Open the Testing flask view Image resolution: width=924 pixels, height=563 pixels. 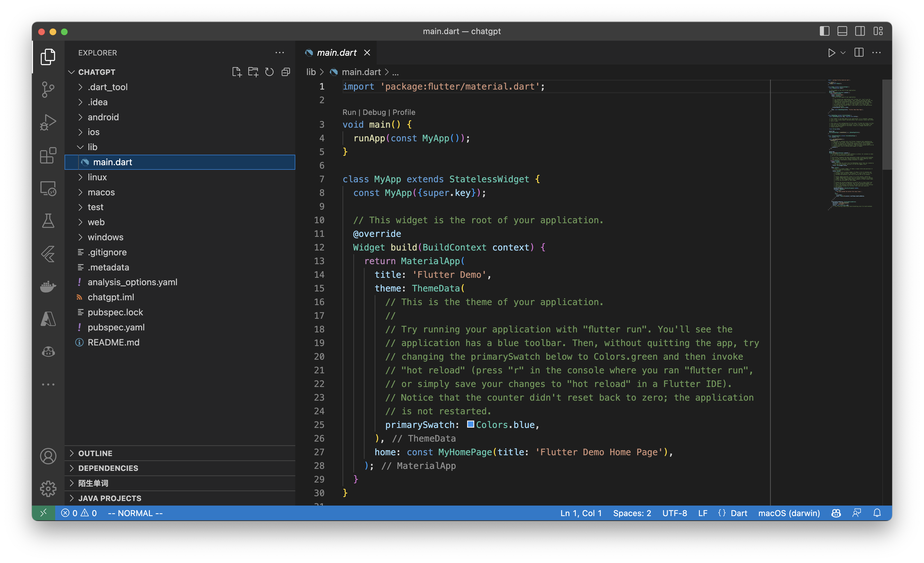[48, 220]
